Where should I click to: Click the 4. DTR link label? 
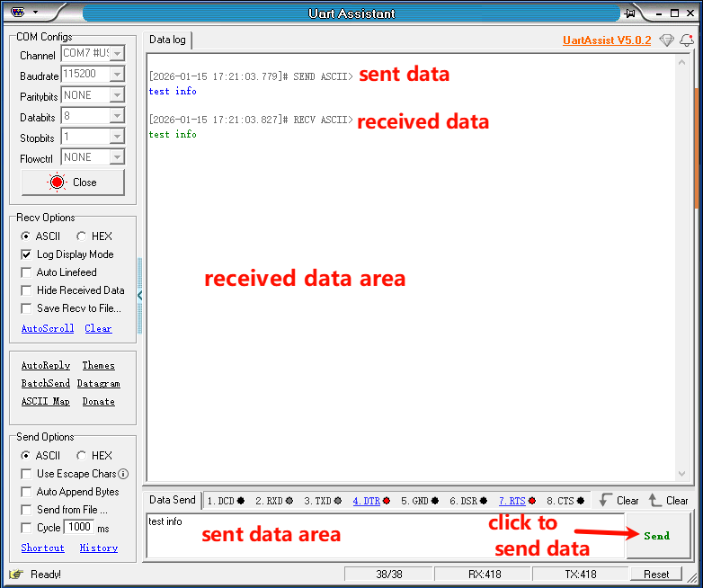point(366,501)
